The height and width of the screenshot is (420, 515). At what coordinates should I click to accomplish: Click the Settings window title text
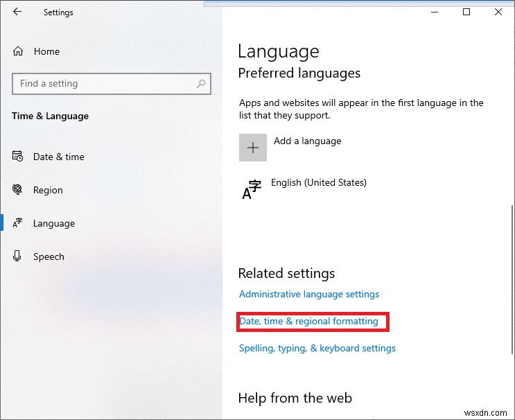pyautogui.click(x=58, y=12)
